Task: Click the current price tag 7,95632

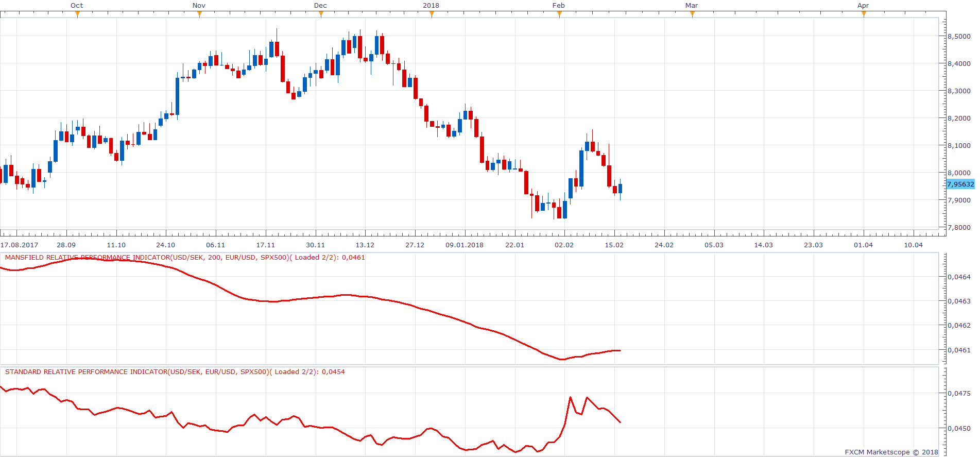Action: click(960, 184)
